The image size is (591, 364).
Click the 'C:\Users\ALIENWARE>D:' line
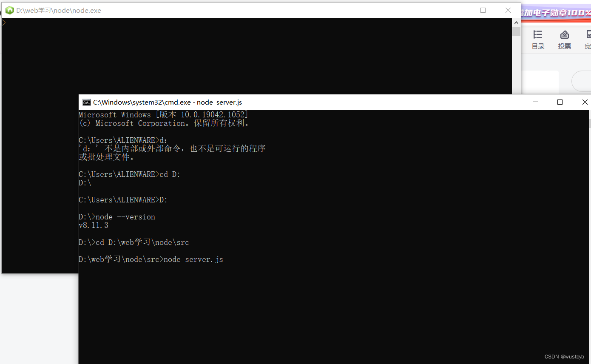(x=123, y=200)
